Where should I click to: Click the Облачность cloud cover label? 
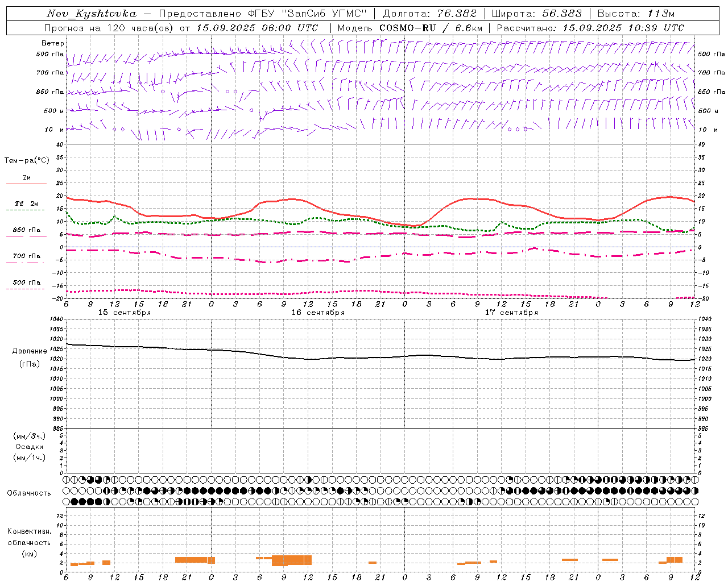click(x=29, y=493)
